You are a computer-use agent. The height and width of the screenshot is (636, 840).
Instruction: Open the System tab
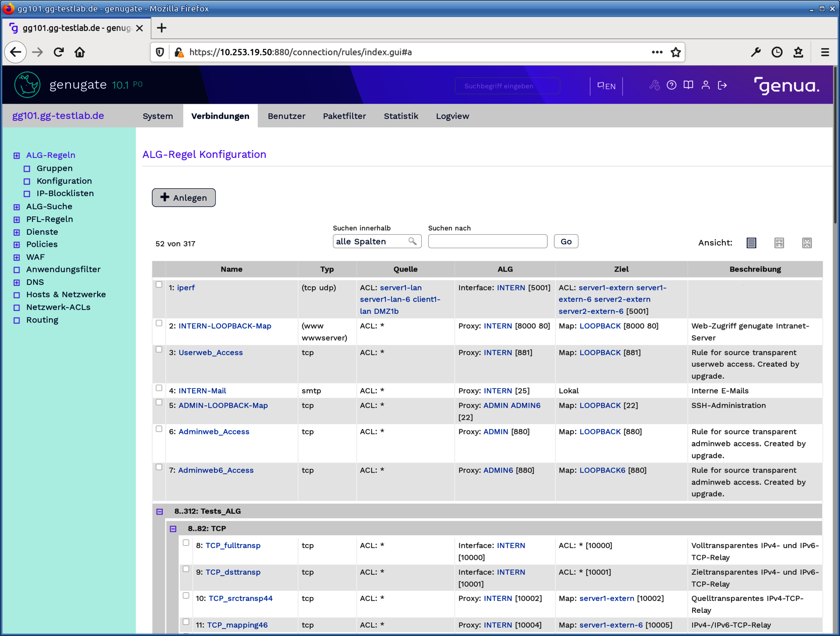(158, 116)
